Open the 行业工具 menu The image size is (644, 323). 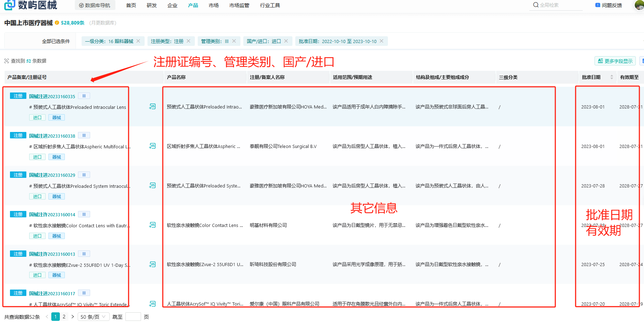tap(270, 5)
